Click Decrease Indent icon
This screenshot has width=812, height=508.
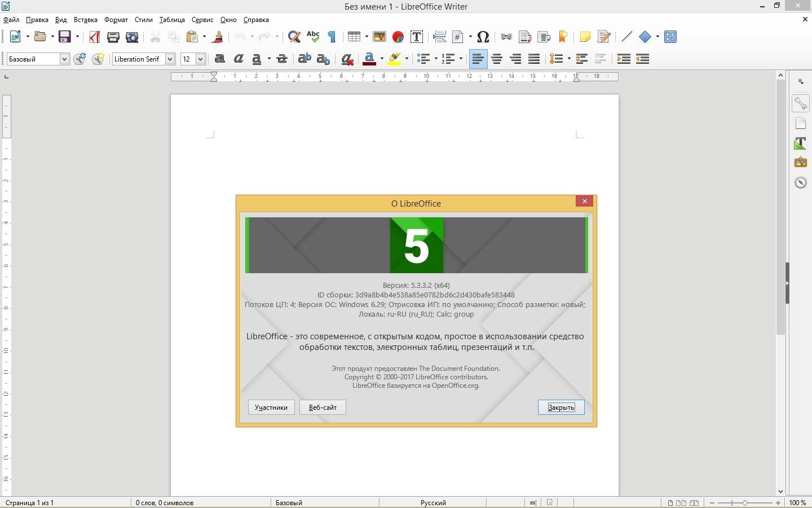pos(642,59)
